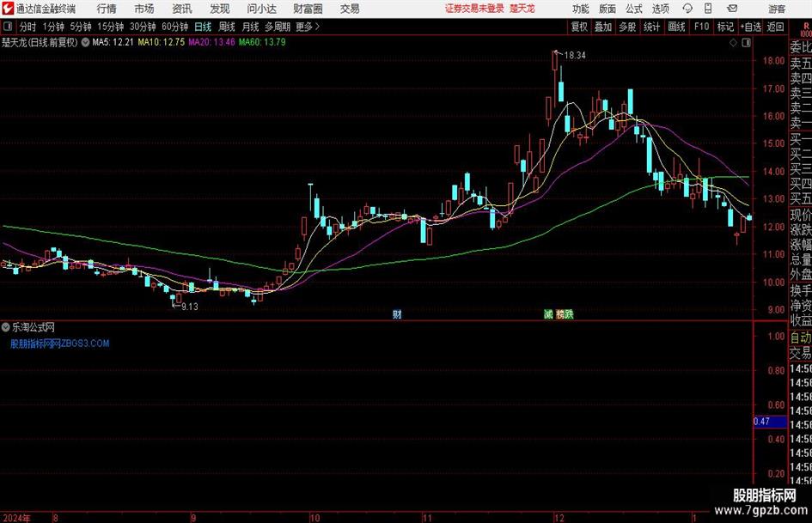
Task: Open the 问小达 menu
Action: pyautogui.click(x=261, y=9)
